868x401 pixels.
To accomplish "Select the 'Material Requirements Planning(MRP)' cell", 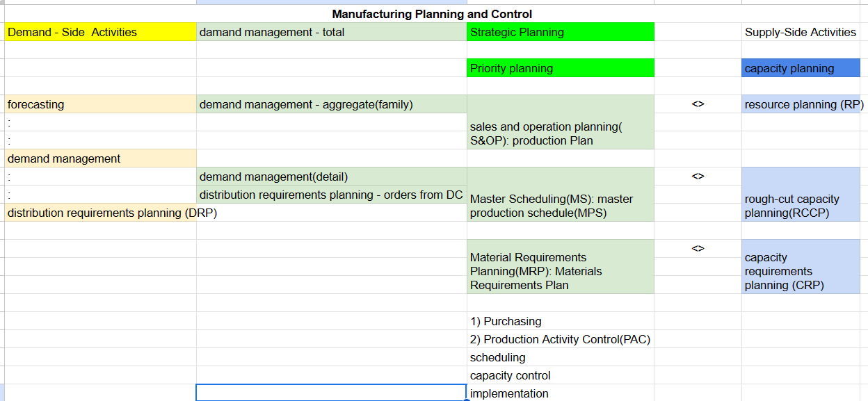I will (561, 267).
